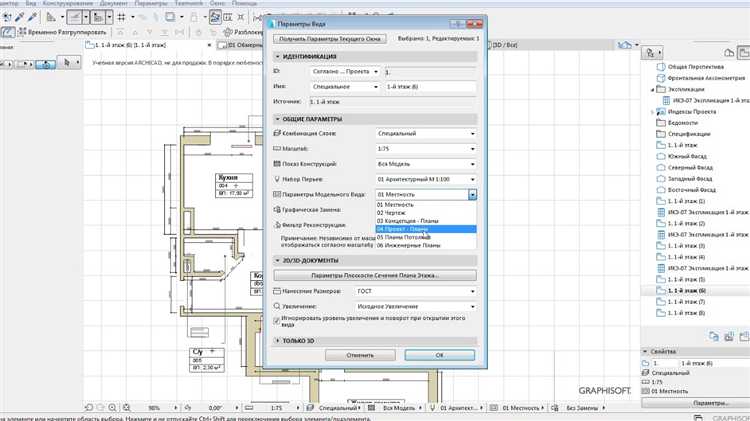Click the trace reference rectangle icon
Viewport: 750px width, 421px height.
coord(170,17)
